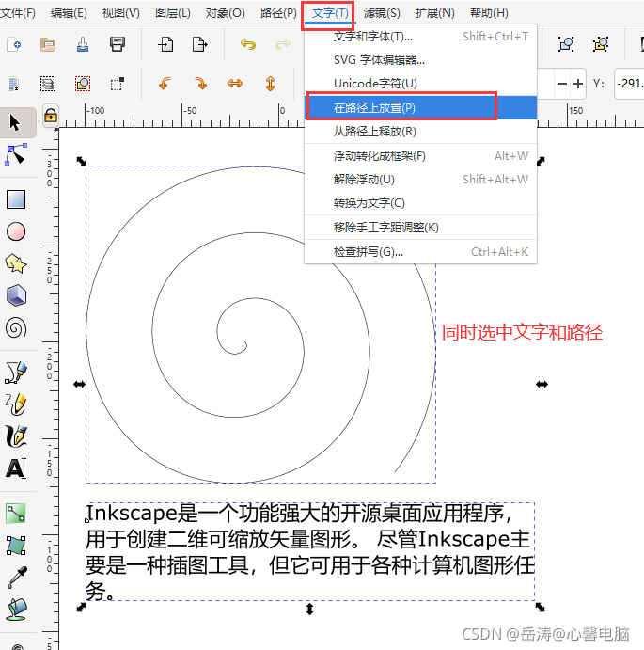Open the 滤镜(S) menu
The image size is (644, 650).
[x=382, y=13]
